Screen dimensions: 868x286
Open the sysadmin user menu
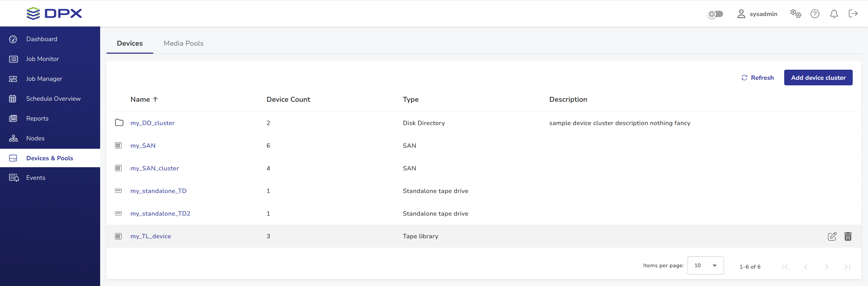[757, 14]
